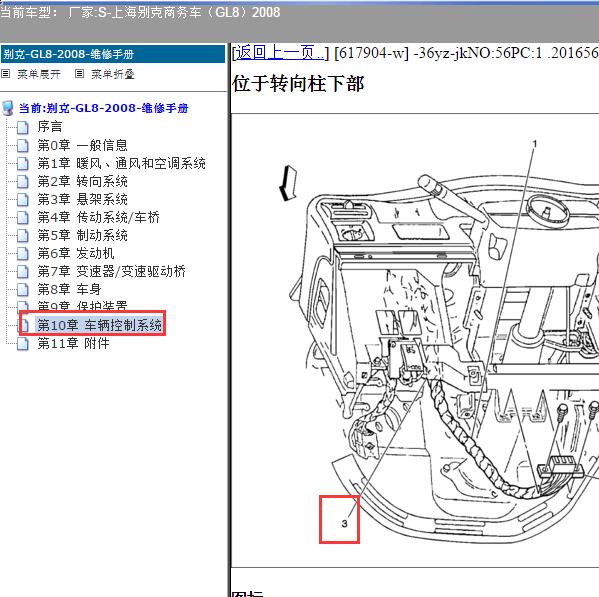The width and height of the screenshot is (599, 597).
Task: Click page icon beside 第2章 转向系统
Action: coord(23,181)
